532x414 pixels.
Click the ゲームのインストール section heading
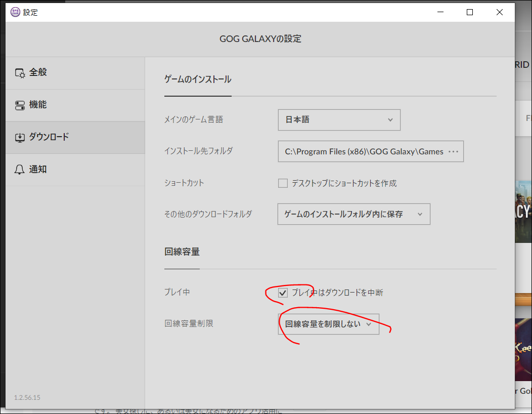coord(198,79)
